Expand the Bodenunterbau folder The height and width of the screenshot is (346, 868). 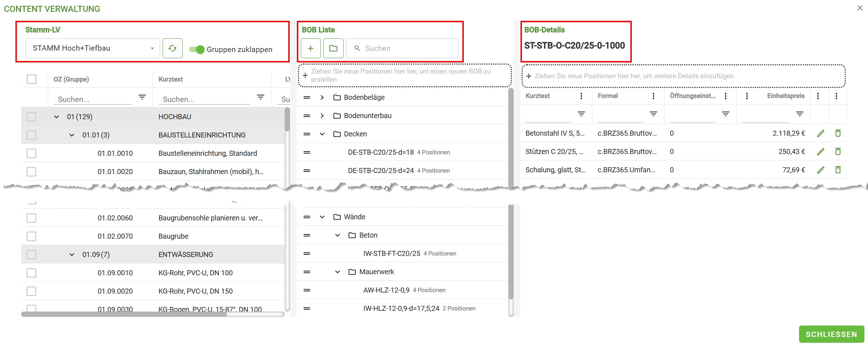[322, 116]
